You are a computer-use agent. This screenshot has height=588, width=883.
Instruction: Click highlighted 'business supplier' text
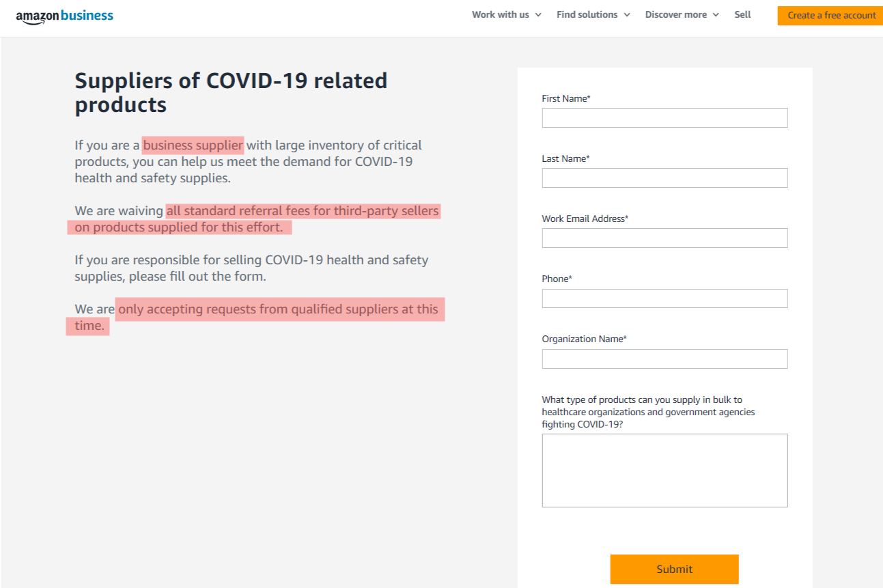[x=193, y=145]
